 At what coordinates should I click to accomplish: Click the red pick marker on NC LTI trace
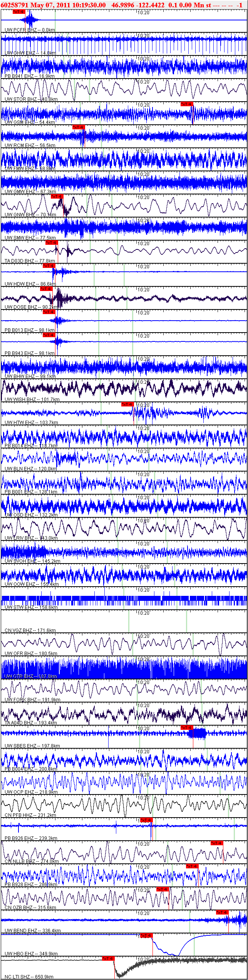[109, 959]
